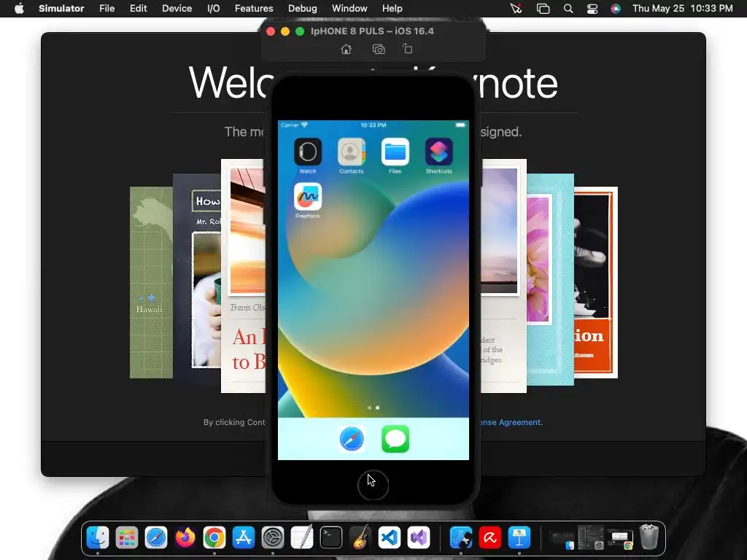Select the orange-and-black theme thumbnail in Keynote
747x560 pixels.
(596, 282)
